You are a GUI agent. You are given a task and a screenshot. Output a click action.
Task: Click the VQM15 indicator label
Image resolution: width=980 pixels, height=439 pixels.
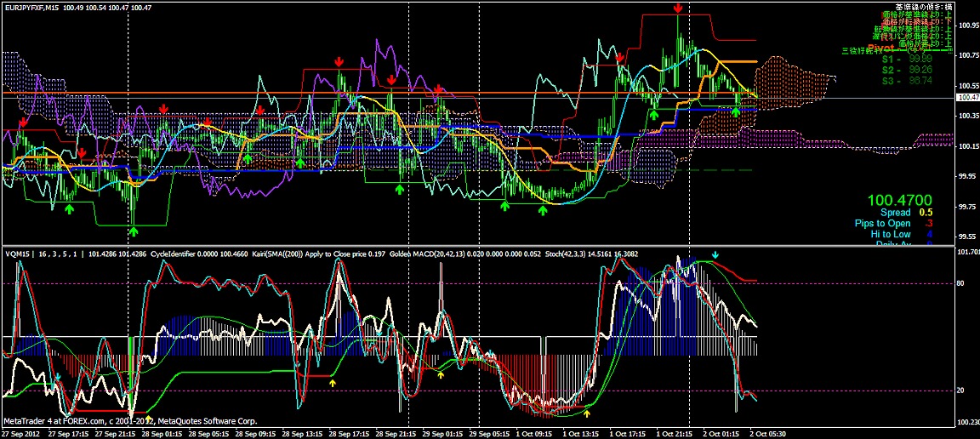[x=16, y=254]
